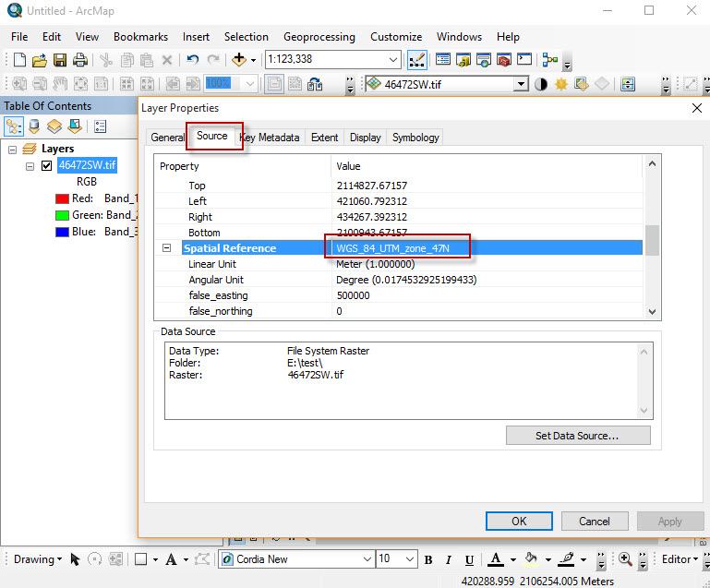Collapse the Layers data frame
The width and height of the screenshot is (710, 588).
(13, 150)
